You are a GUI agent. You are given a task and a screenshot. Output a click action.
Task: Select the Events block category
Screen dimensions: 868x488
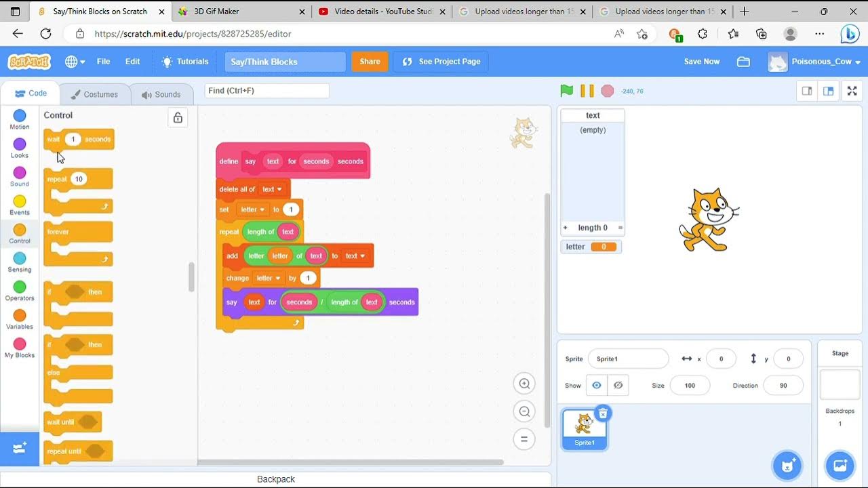coord(20,205)
